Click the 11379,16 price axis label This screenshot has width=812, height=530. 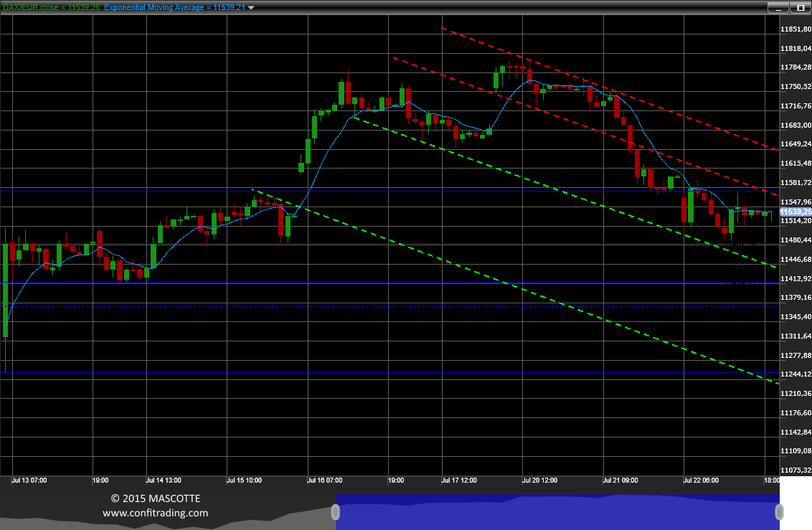(x=796, y=298)
